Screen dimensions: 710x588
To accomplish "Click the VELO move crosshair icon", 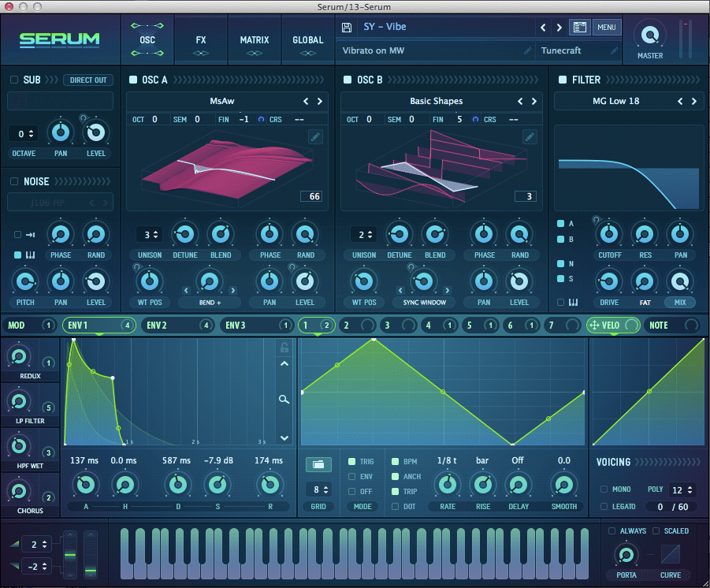I will tap(594, 325).
